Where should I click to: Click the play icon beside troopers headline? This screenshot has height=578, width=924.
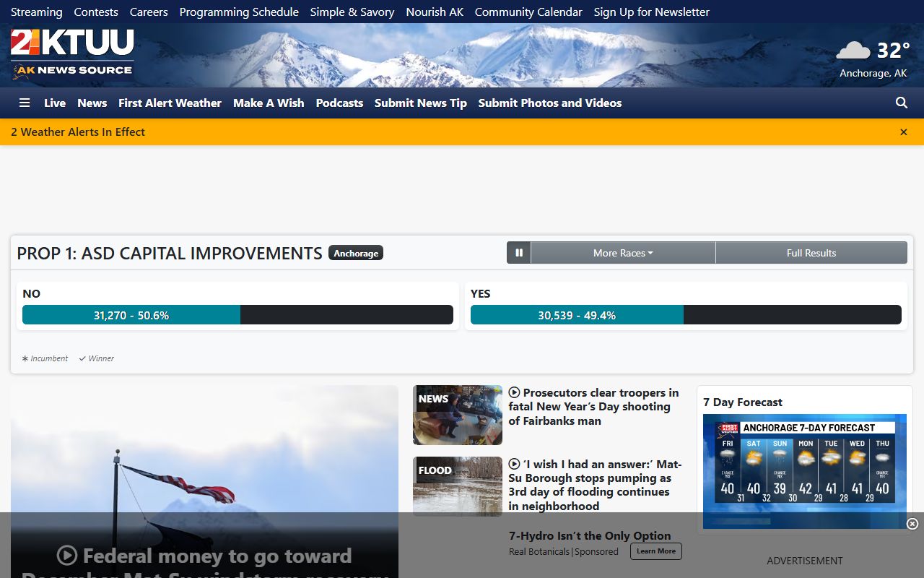tap(514, 392)
